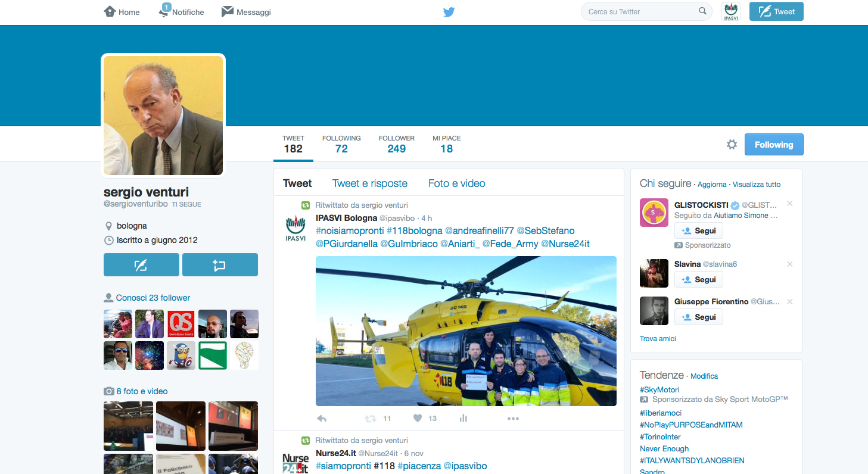Image resolution: width=868 pixels, height=474 pixels.
Task: Toggle the Following button for sergio venturi
Action: 773,145
